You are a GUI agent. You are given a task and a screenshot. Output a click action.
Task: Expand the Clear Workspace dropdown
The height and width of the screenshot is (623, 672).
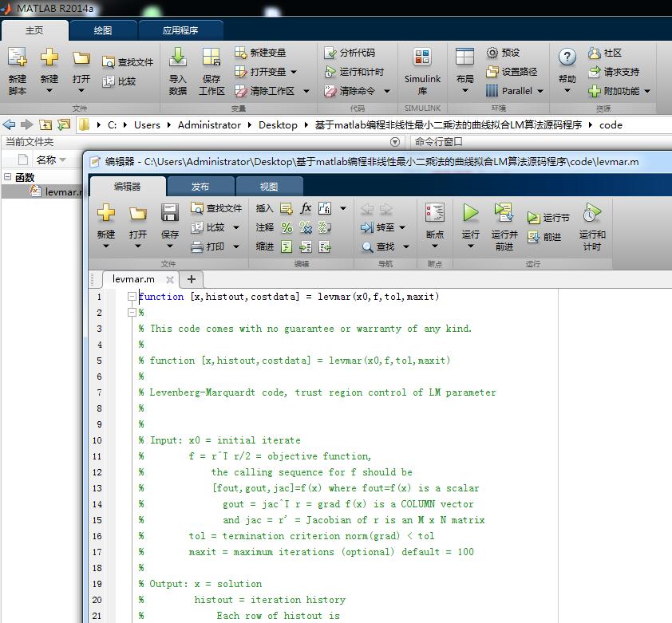(x=306, y=91)
